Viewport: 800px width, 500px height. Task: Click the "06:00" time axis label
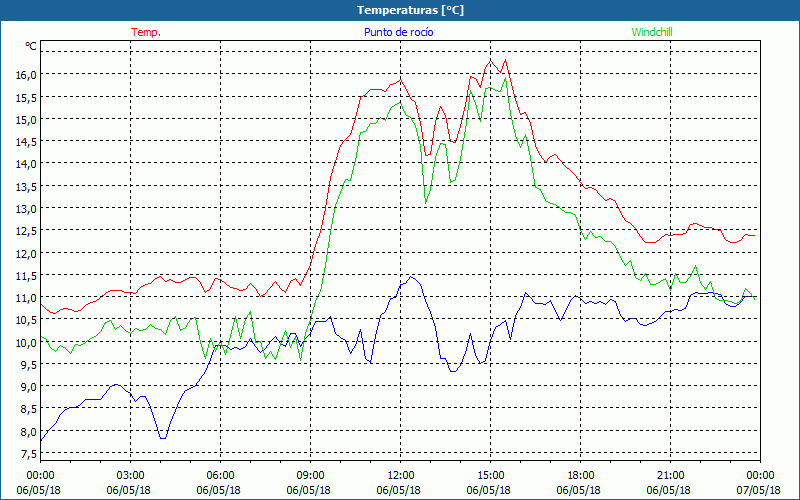click(x=220, y=476)
